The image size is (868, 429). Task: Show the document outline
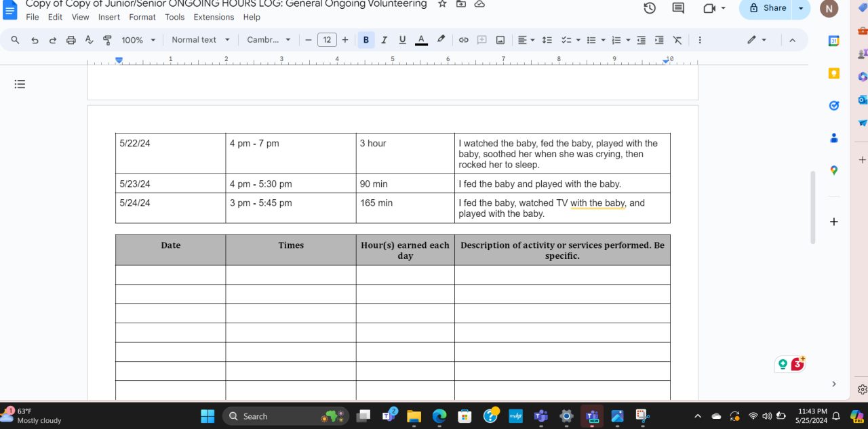(20, 84)
